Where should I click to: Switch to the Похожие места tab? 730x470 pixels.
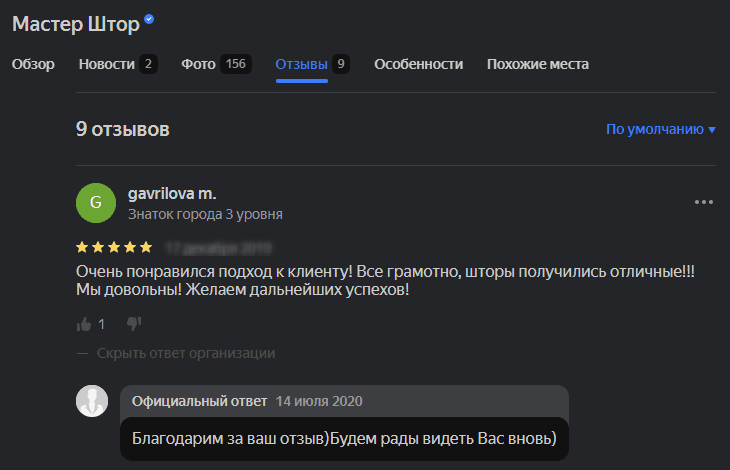(x=537, y=64)
